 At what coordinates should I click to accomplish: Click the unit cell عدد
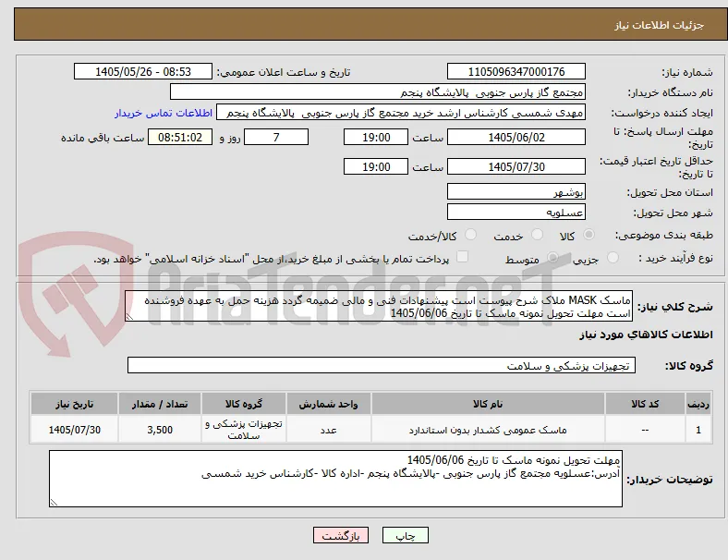[x=328, y=430]
